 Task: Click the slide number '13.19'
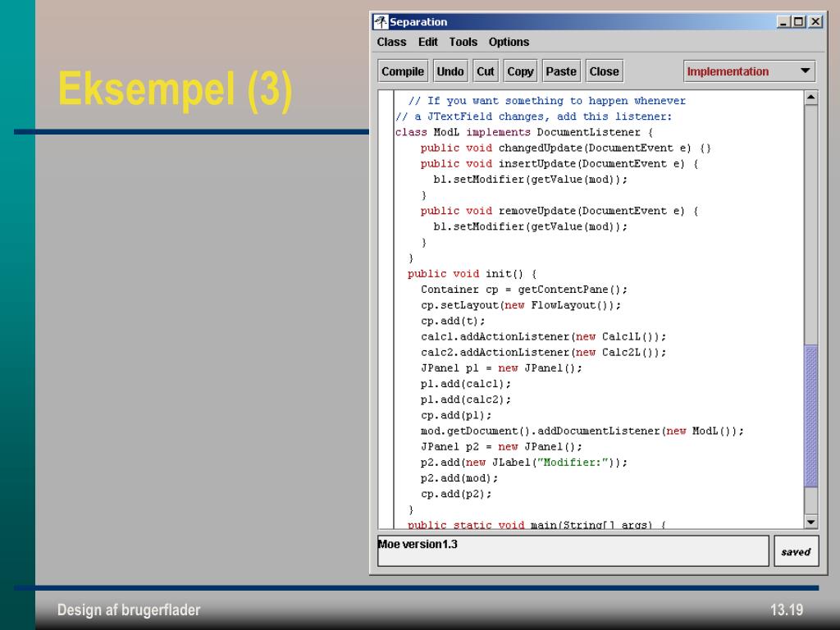[787, 609]
